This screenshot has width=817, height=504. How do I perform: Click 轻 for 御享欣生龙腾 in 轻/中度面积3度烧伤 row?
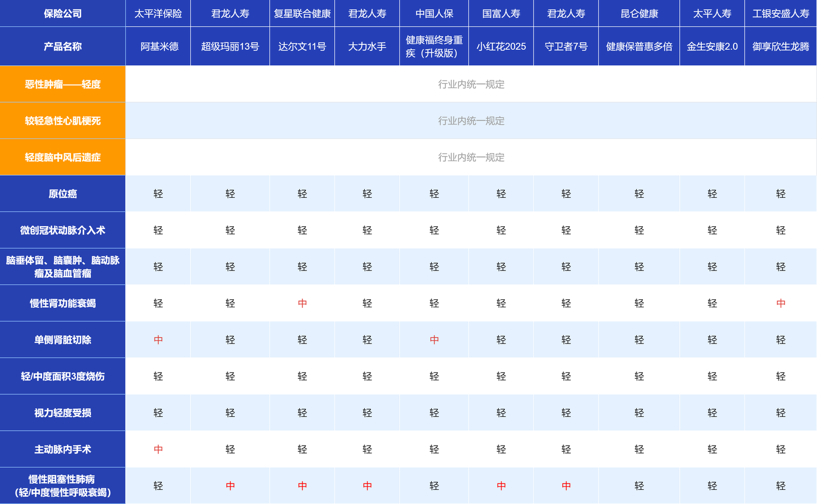(781, 376)
